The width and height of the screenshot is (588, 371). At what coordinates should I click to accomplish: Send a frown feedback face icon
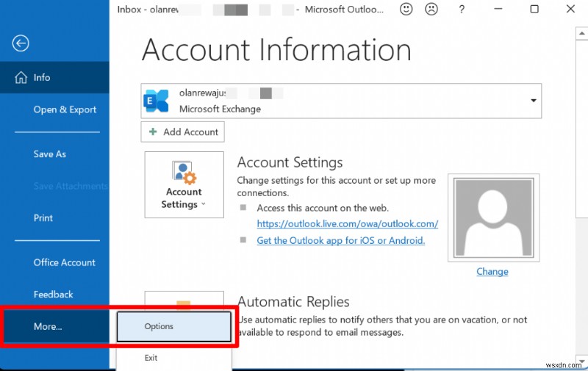click(431, 9)
